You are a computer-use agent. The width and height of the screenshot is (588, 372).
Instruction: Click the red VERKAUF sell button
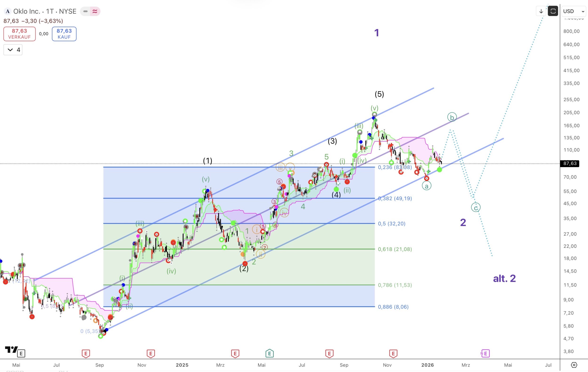(x=20, y=34)
